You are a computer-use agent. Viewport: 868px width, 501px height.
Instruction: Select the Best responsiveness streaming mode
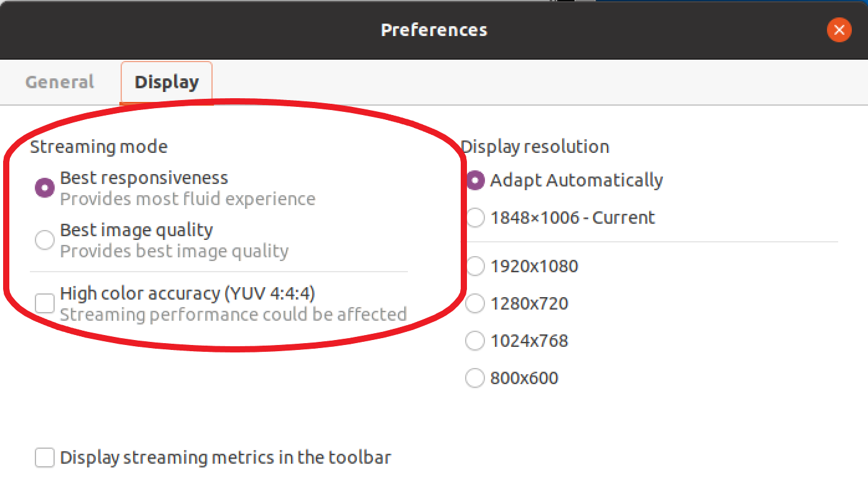[44, 186]
